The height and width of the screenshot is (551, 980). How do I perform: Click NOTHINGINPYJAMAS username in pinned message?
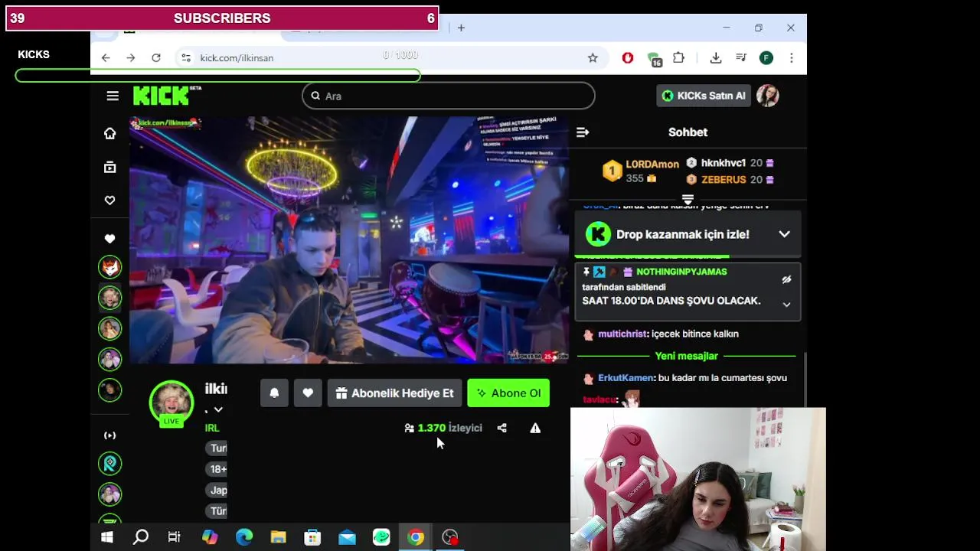click(681, 272)
